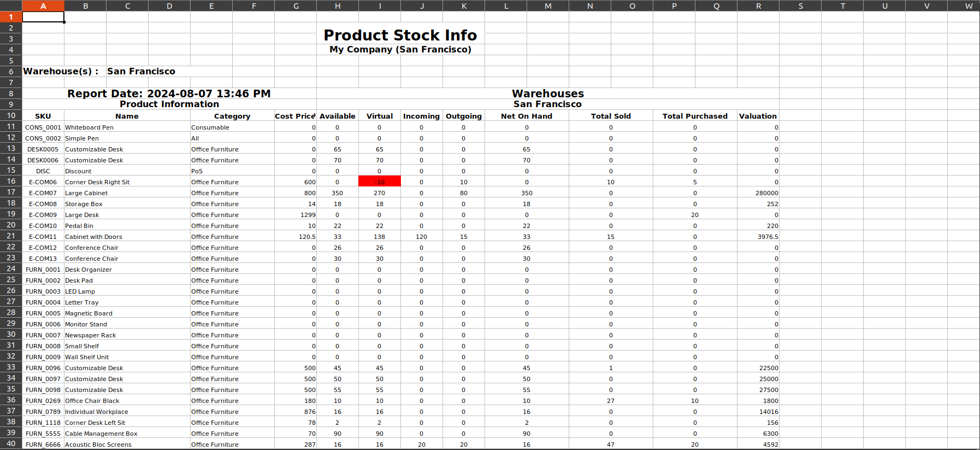
Task: Select the 'Cable Management Box' cell
Action: pos(127,433)
